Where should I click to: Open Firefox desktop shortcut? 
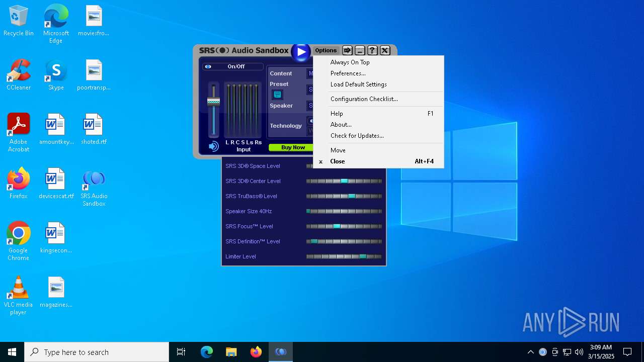(x=19, y=184)
